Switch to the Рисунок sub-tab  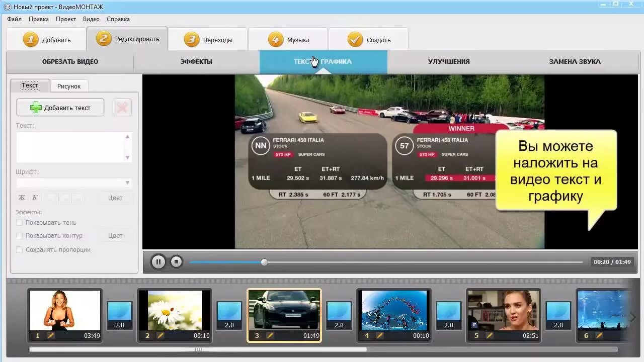coord(69,86)
